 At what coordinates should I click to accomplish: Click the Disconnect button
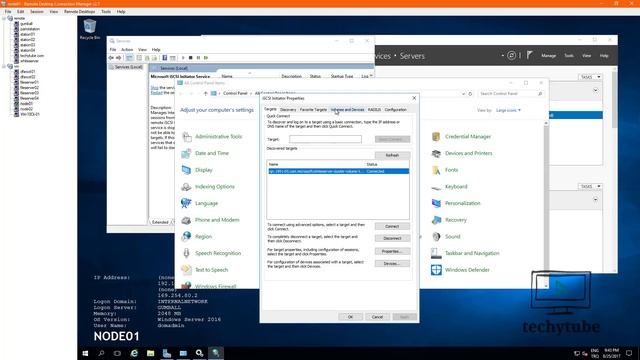pos(392,238)
